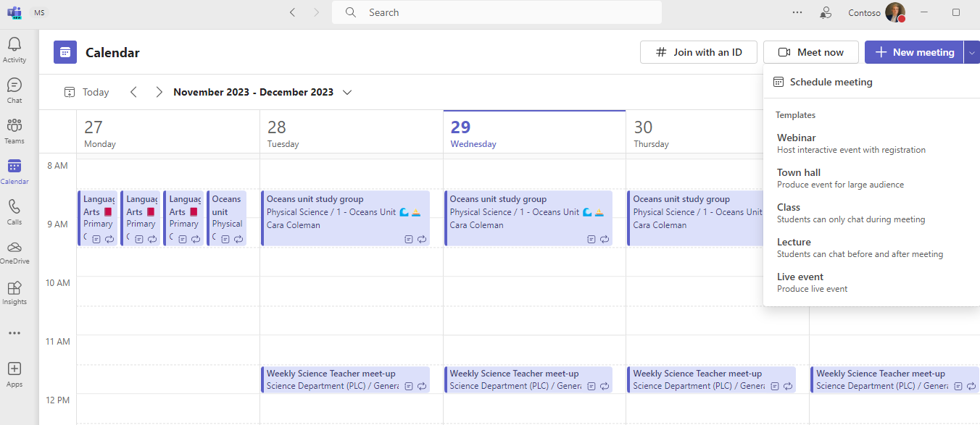980x425 pixels.
Task: Open the Teams section
Action: [x=14, y=129]
